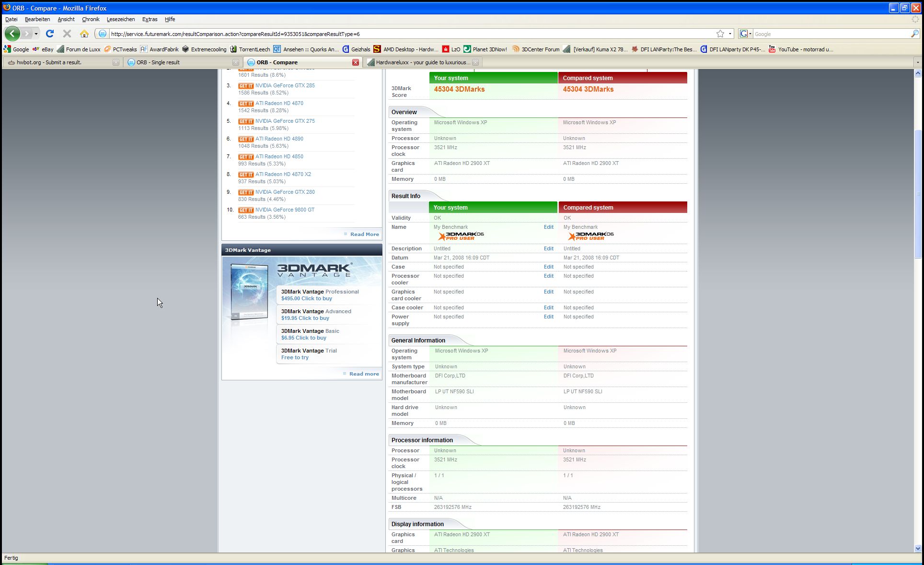The height and width of the screenshot is (565, 924).
Task: Close the Hardwareluxx tab
Action: coord(475,62)
